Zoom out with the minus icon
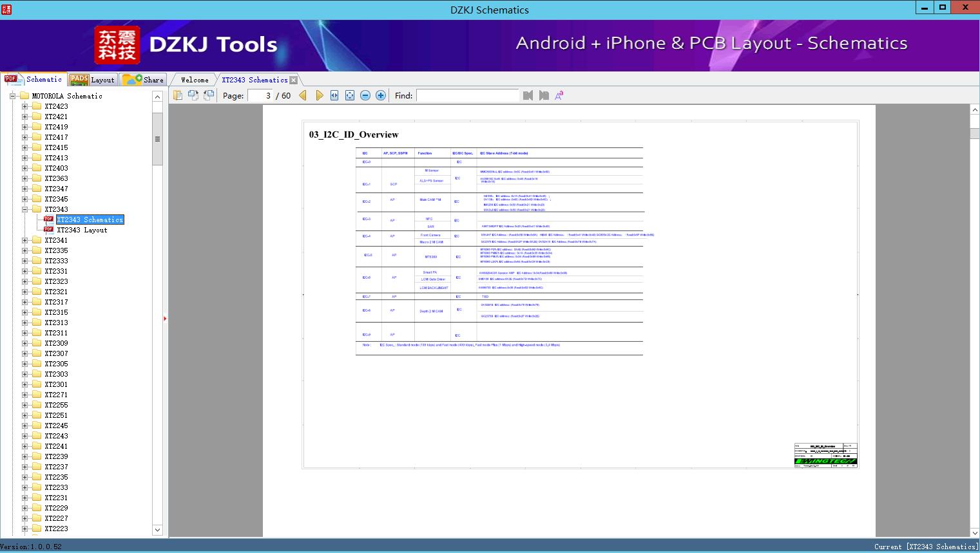The width and height of the screenshot is (980, 553). tap(365, 95)
